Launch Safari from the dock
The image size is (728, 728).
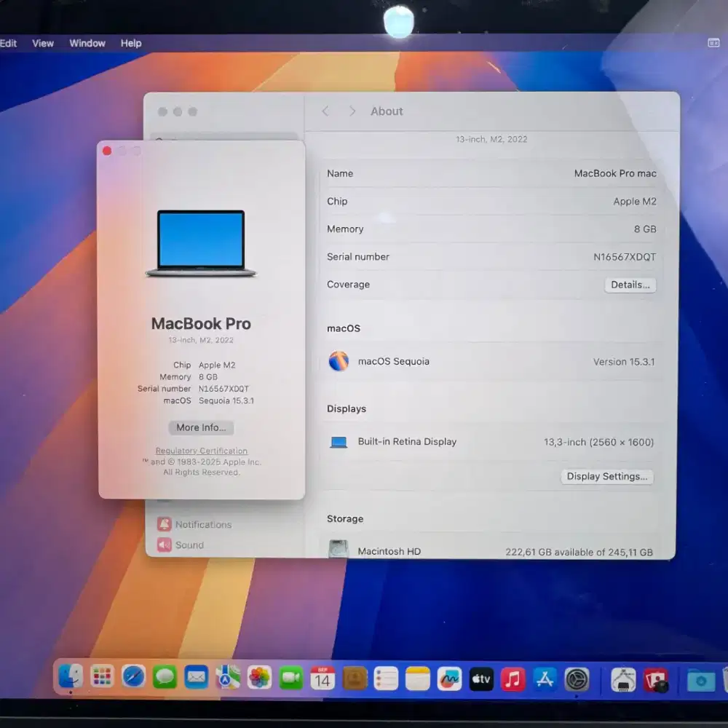(x=133, y=677)
